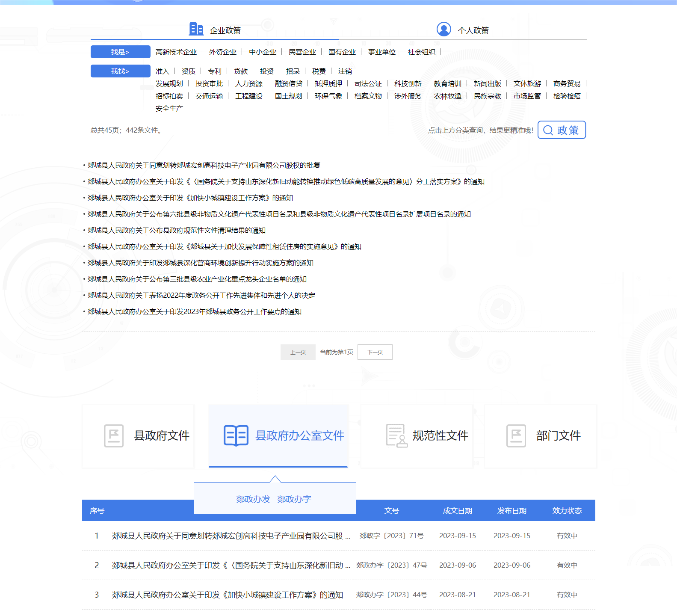The width and height of the screenshot is (677, 616).
Task: Filter by 高新技术企业
Action: click(176, 52)
